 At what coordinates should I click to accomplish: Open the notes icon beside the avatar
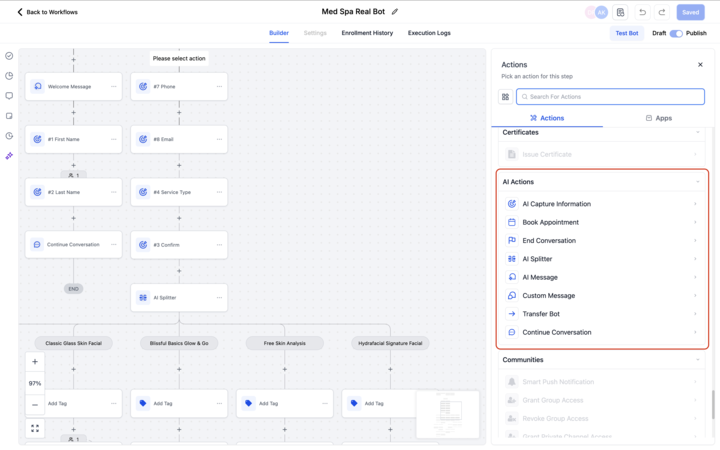[621, 12]
